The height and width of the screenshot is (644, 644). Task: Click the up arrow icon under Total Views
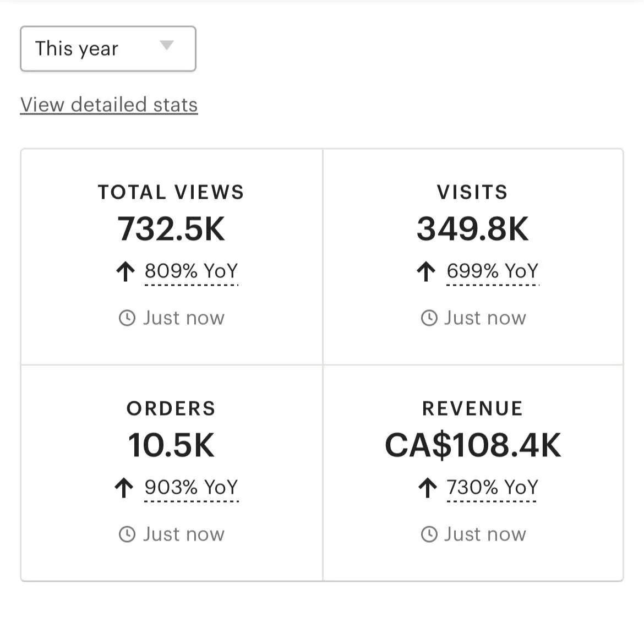125,271
